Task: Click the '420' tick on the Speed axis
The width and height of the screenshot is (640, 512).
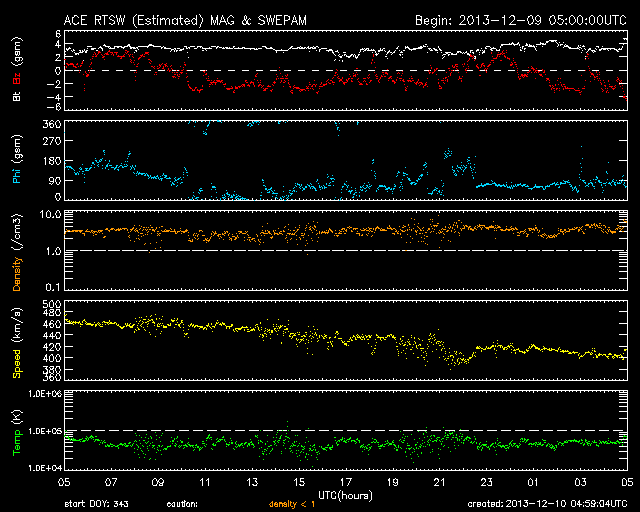Action: tap(52, 347)
